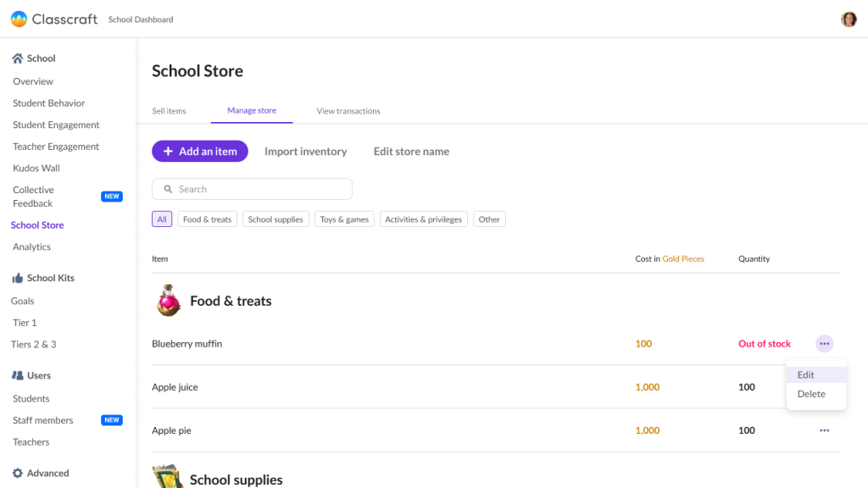Focus the store Search field
Screen dimensions: 868x488
(252, 189)
